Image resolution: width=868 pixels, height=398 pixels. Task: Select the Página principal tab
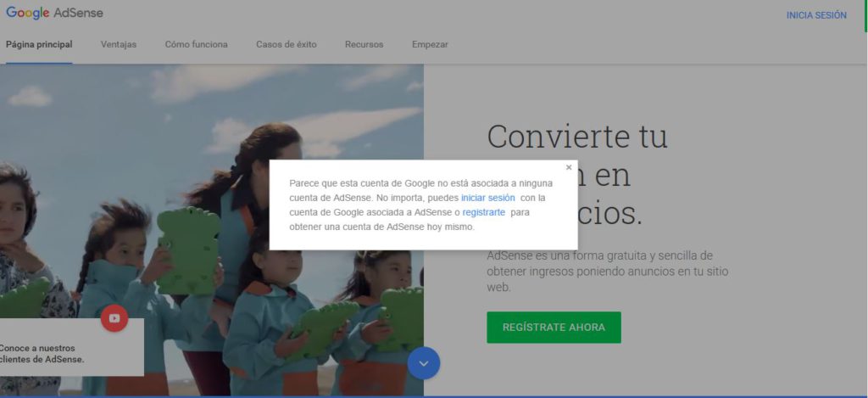click(39, 44)
